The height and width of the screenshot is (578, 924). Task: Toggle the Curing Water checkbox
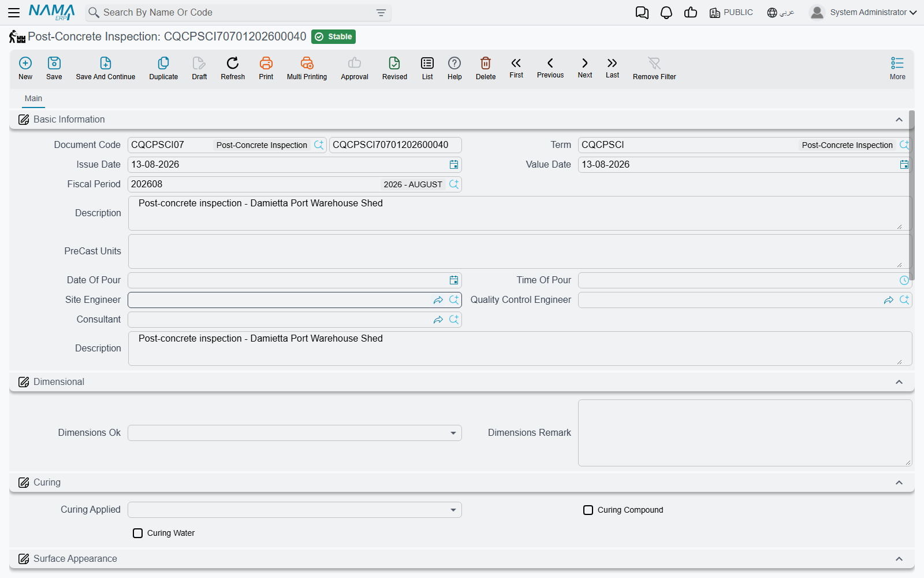137,533
